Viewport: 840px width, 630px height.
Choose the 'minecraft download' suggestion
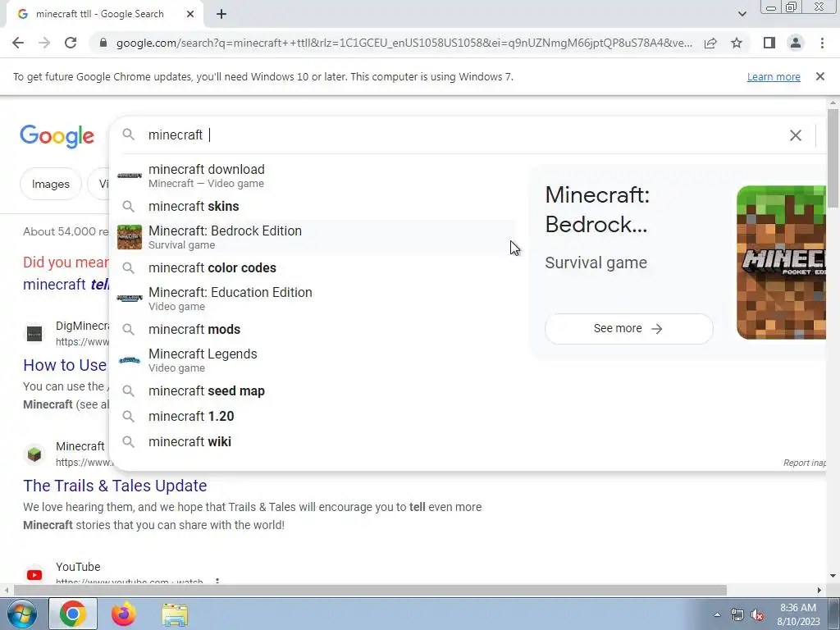pos(313,176)
